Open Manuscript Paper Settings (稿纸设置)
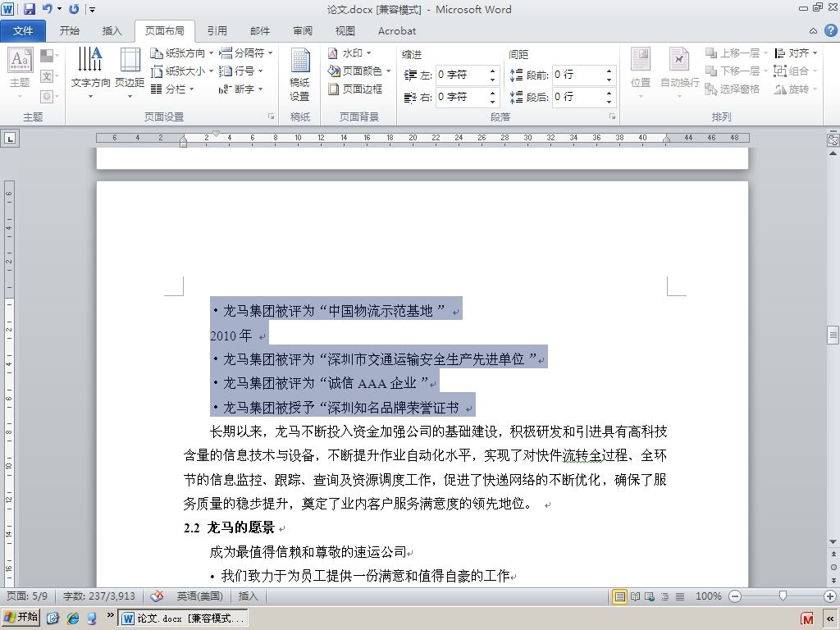 click(x=300, y=74)
